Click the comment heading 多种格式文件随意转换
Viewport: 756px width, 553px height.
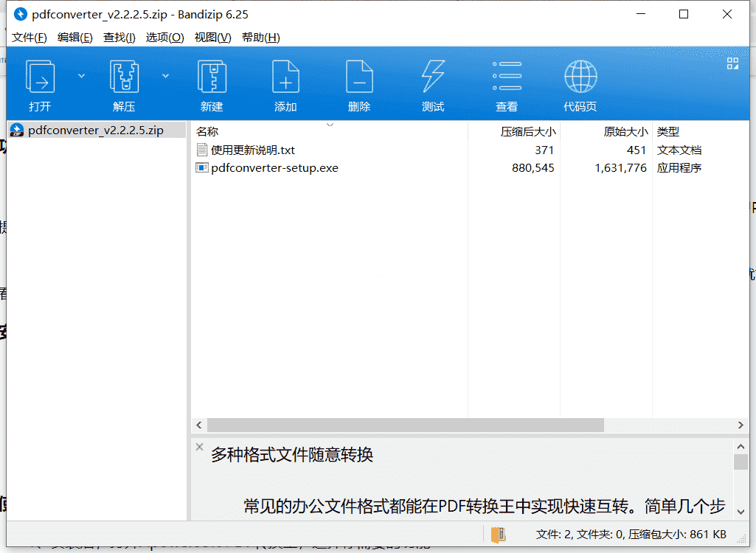click(291, 455)
